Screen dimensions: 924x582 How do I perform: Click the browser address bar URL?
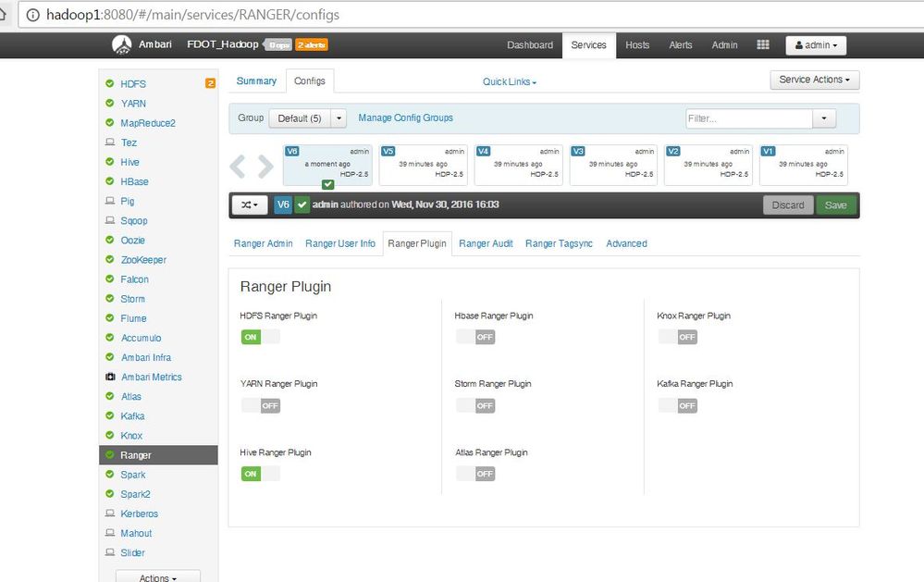point(192,15)
